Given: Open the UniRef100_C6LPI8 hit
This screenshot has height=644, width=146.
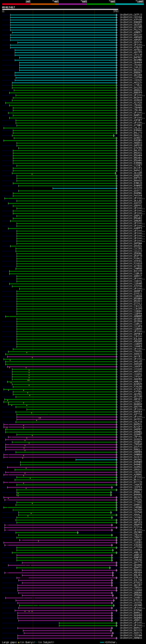Looking at the screenshot, I should [131, 422].
